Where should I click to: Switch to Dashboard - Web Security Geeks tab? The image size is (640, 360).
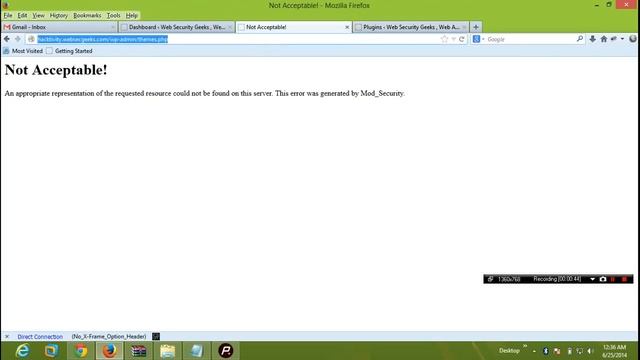177,27
